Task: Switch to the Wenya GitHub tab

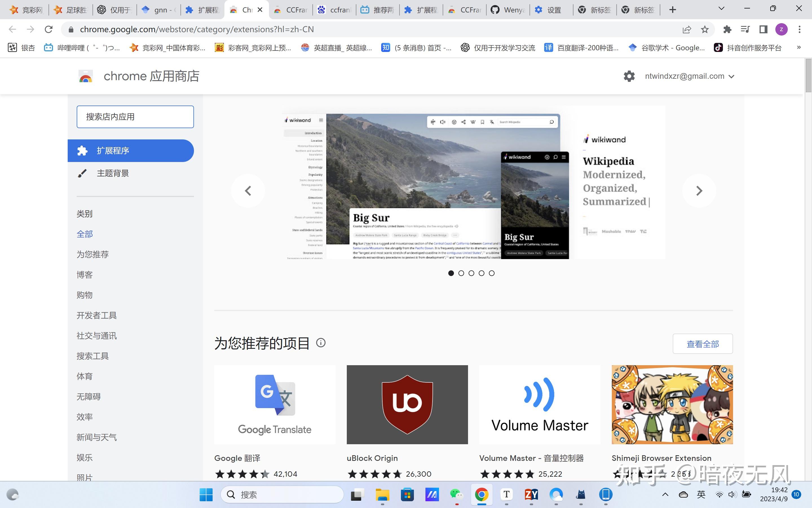Action: pyautogui.click(x=508, y=10)
